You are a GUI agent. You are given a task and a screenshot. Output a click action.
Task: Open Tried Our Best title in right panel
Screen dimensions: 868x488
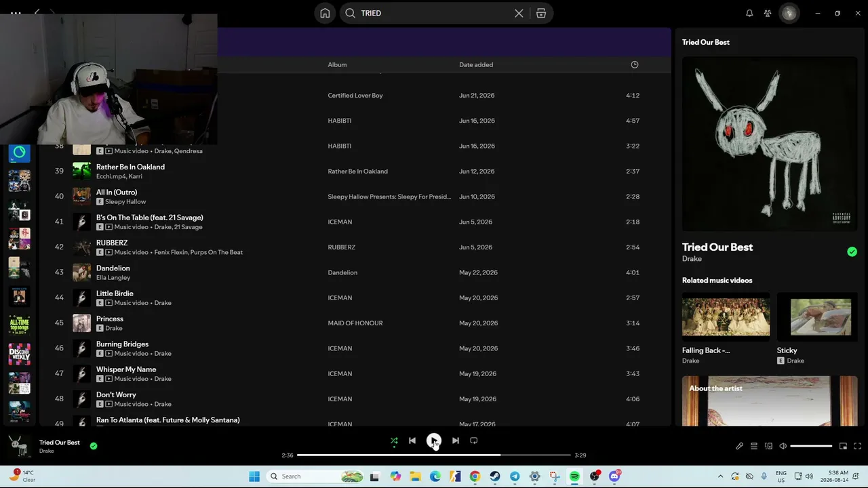click(x=717, y=247)
